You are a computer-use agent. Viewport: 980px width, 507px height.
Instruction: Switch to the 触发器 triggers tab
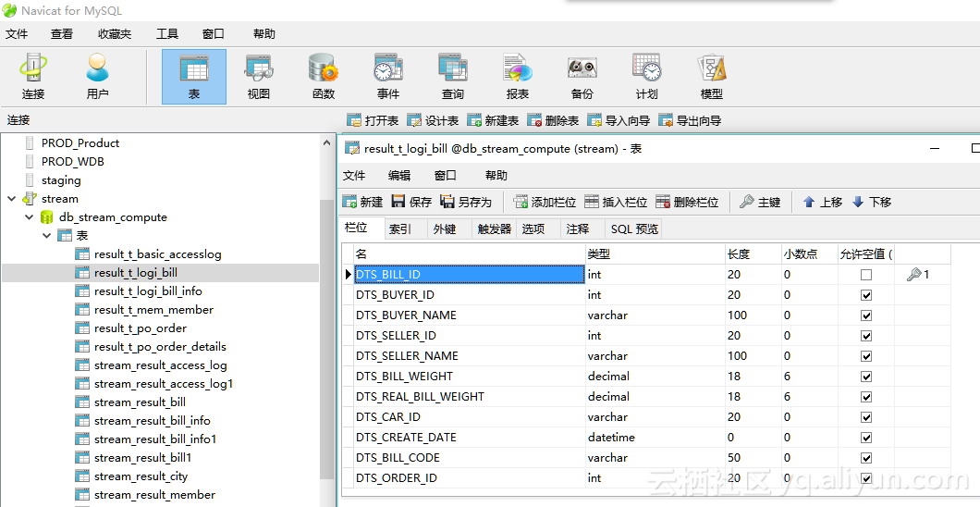[x=495, y=229]
